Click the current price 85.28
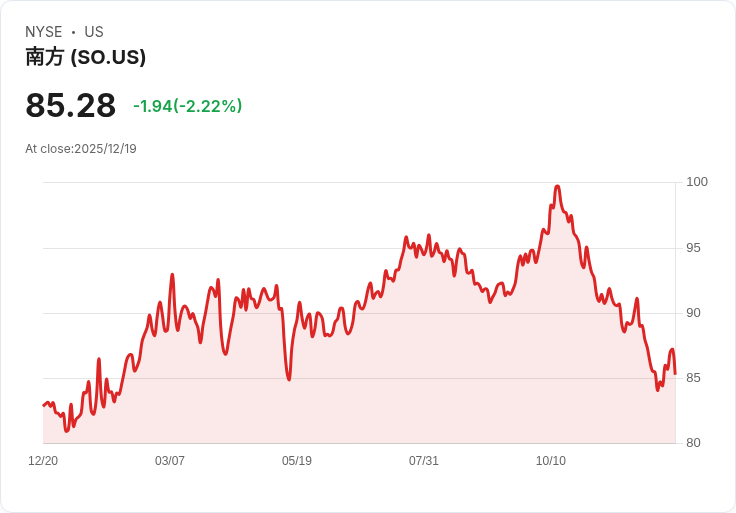This screenshot has height=513, width=736. click(70, 105)
